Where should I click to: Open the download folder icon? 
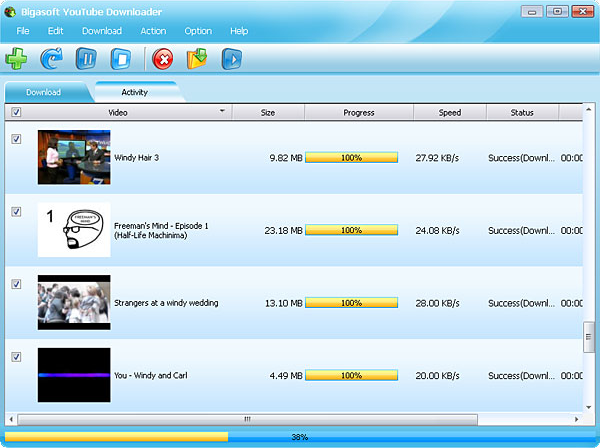click(197, 59)
